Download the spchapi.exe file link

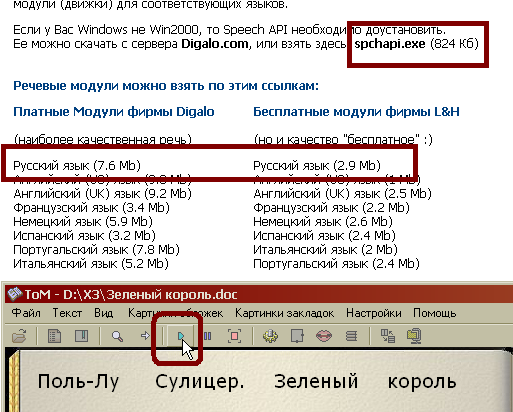(390, 44)
